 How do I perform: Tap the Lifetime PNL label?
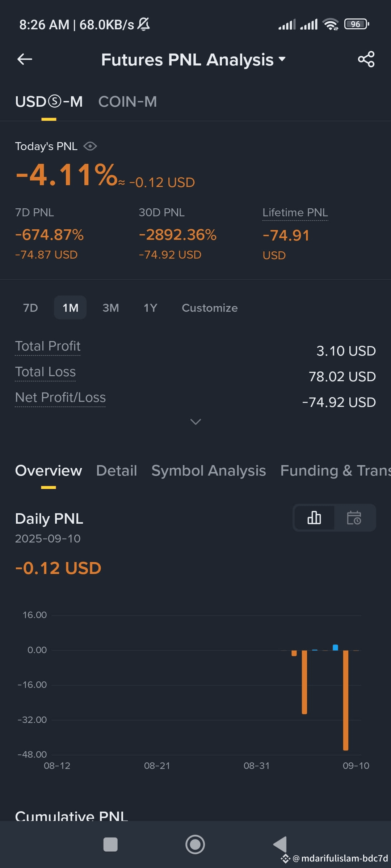click(295, 213)
